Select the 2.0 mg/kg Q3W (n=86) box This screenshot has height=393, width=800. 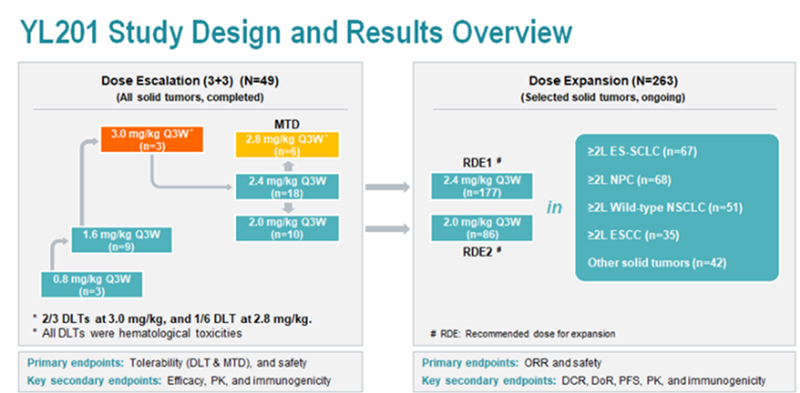[x=482, y=228]
